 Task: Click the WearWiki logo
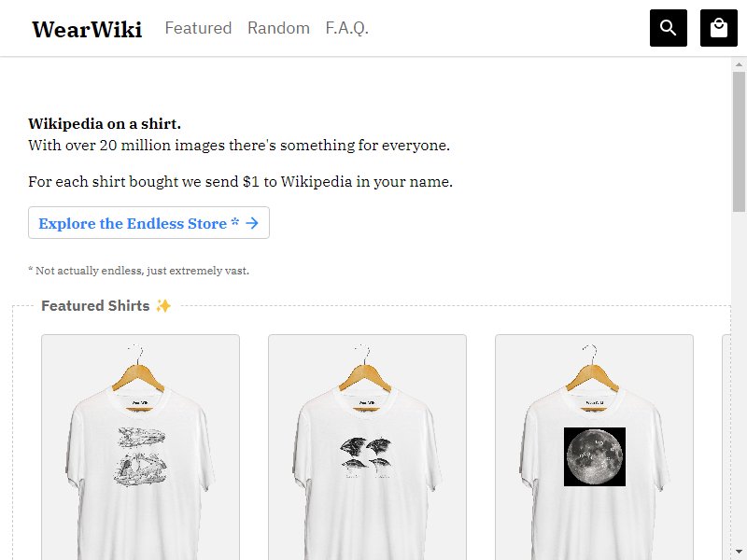pos(87,29)
